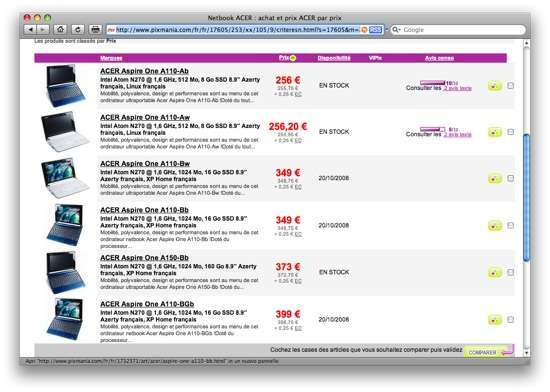Click the EC eco-tax link under 256 €
The width and height of the screenshot is (550, 392).
(298, 94)
